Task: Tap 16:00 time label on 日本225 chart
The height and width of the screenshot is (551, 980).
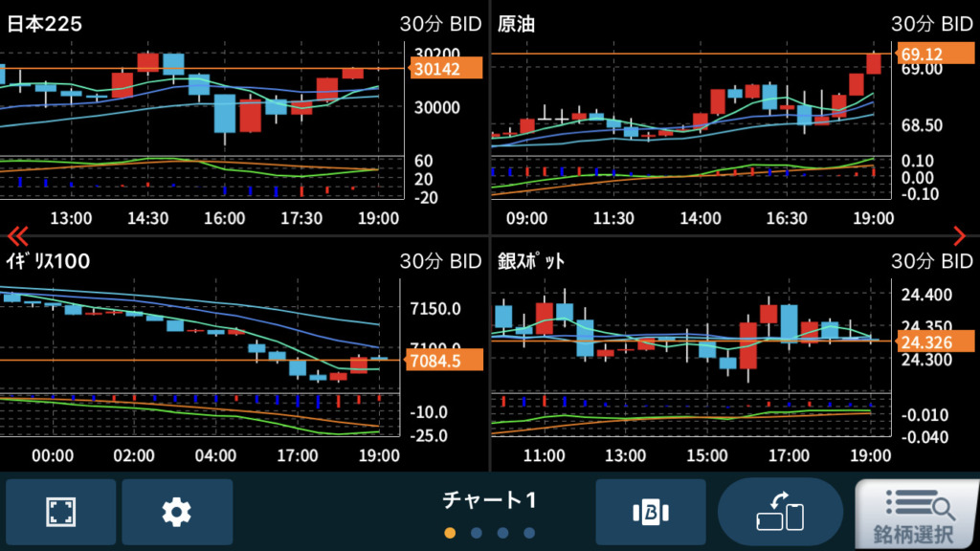Action: point(224,218)
